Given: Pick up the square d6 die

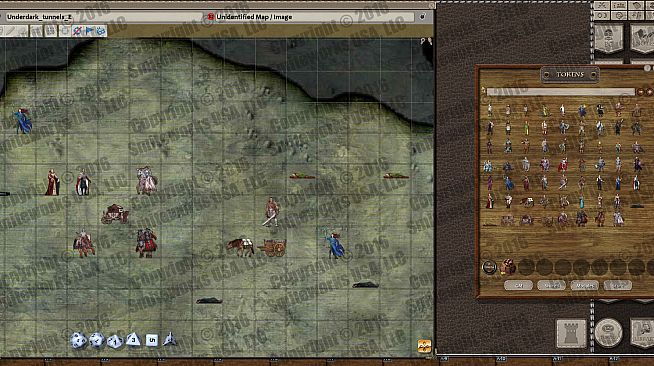Looking at the screenshot, I should click(152, 340).
